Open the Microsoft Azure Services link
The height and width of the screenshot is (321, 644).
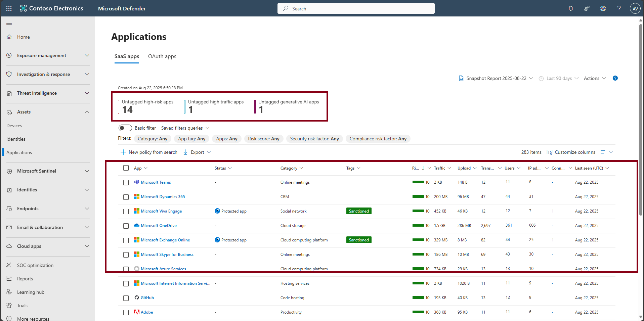pos(163,269)
